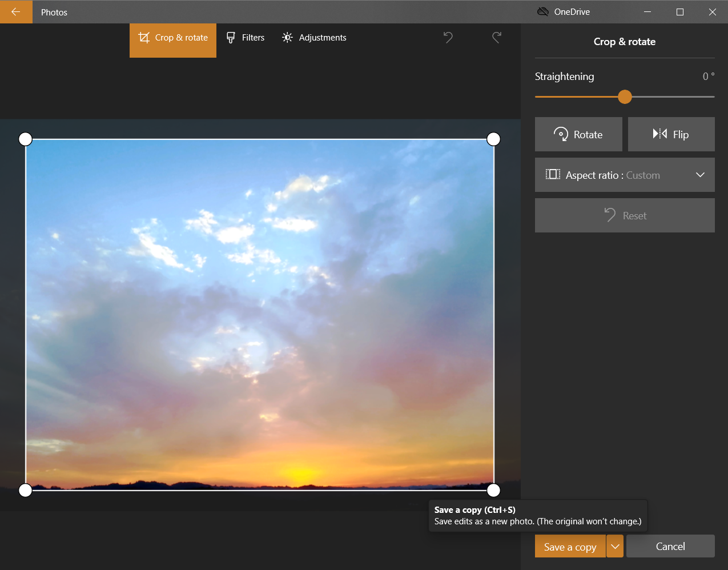Click the back arrow in the title bar
The image size is (728, 570).
pyautogui.click(x=15, y=12)
